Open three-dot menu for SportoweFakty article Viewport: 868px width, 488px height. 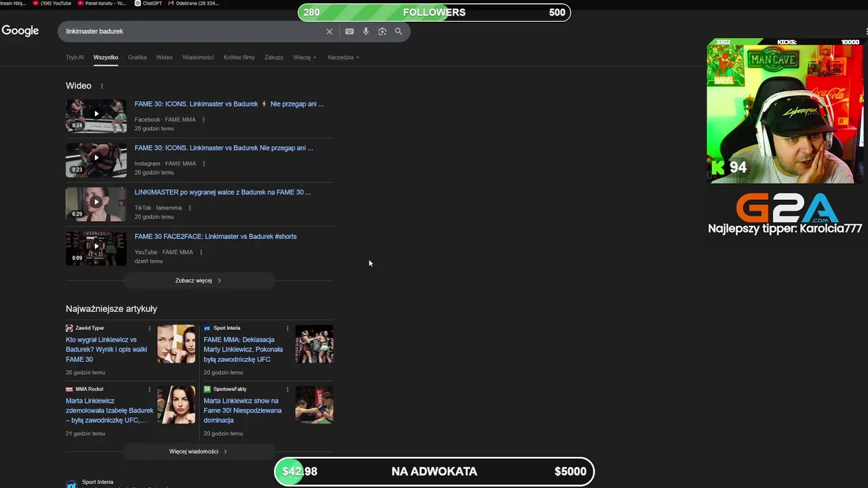point(288,390)
